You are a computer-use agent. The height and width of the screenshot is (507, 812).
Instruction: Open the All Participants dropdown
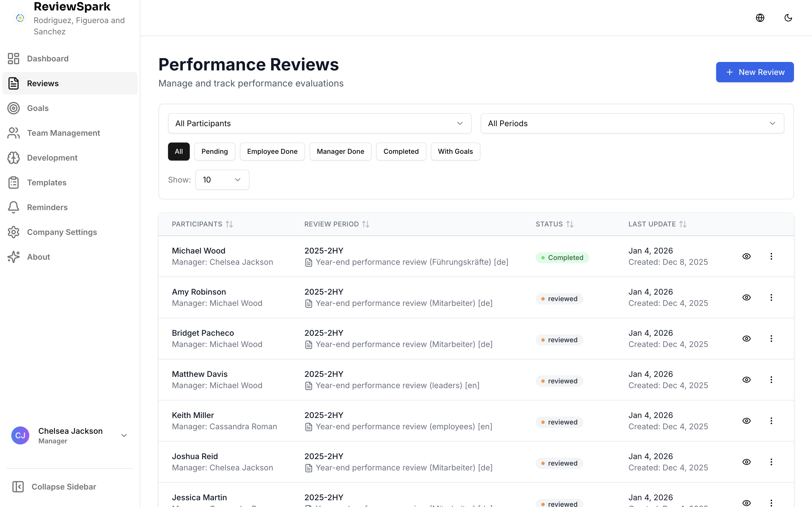click(x=319, y=123)
